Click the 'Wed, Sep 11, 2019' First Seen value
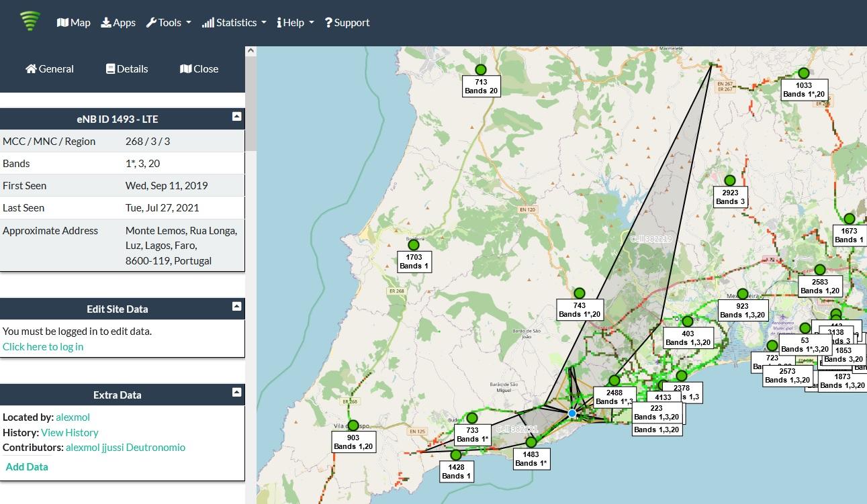 167,185
